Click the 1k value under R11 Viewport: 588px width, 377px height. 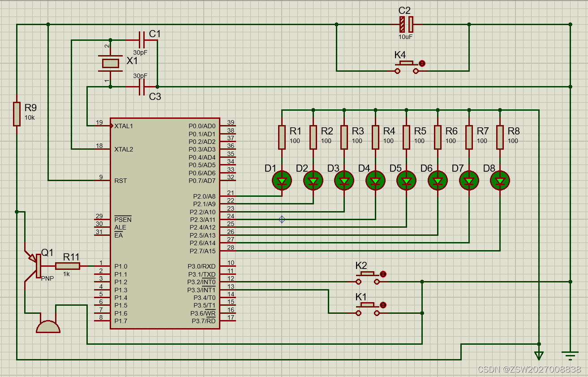click(x=66, y=273)
